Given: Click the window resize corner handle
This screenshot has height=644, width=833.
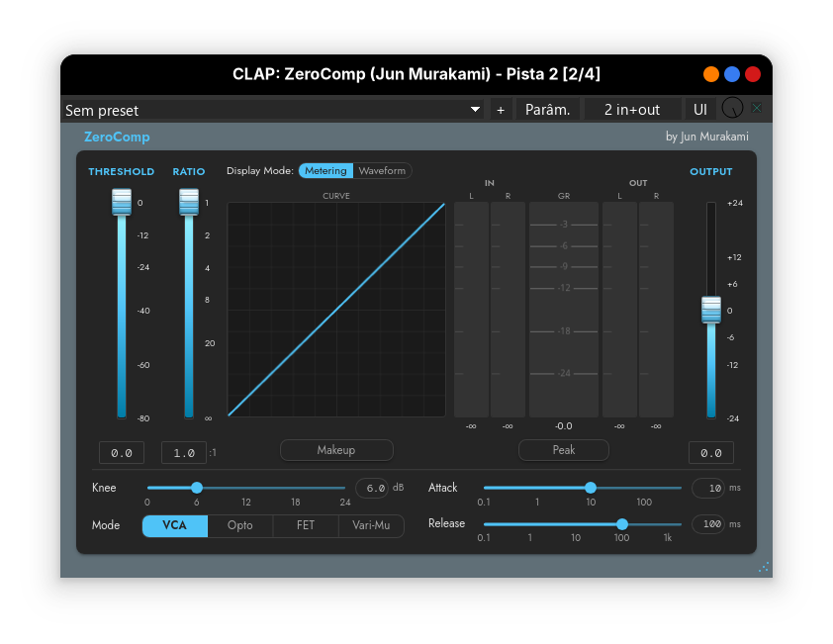Looking at the screenshot, I should [x=764, y=568].
